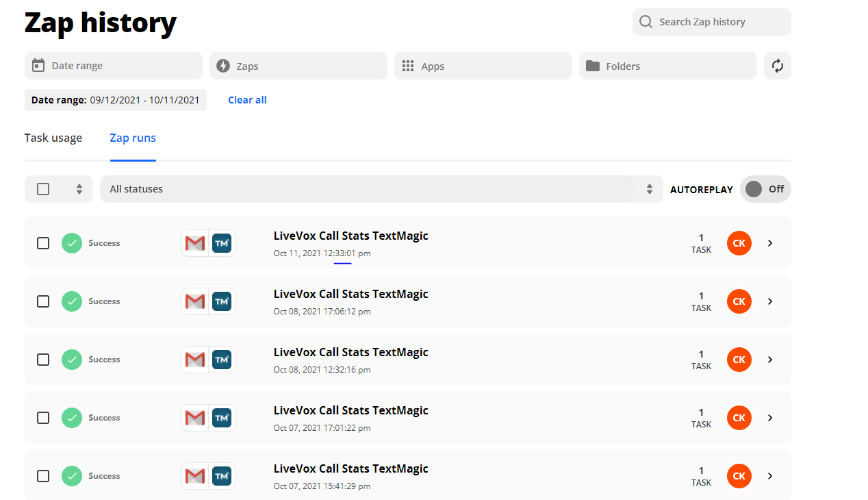868x500 pixels.
Task: Click Gmail icon in 15:41:29 pm run
Action: pyautogui.click(x=195, y=476)
